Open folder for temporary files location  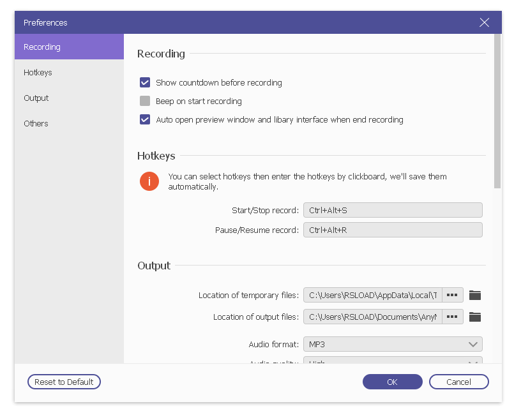pyautogui.click(x=474, y=295)
